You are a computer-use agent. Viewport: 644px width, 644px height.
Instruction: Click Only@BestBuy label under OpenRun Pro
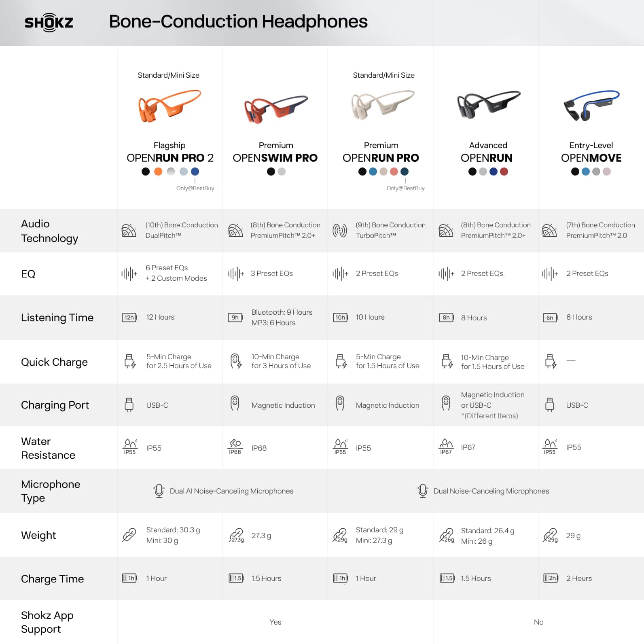click(405, 188)
